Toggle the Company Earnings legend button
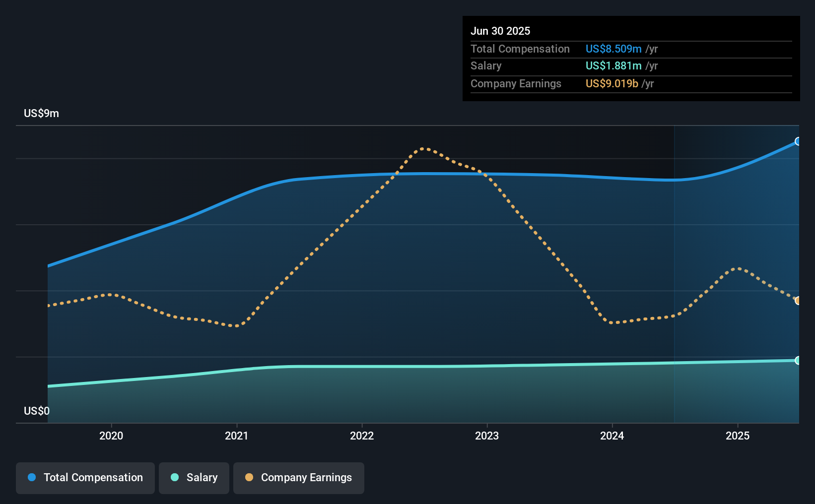This screenshot has height=504, width=815. 299,478
